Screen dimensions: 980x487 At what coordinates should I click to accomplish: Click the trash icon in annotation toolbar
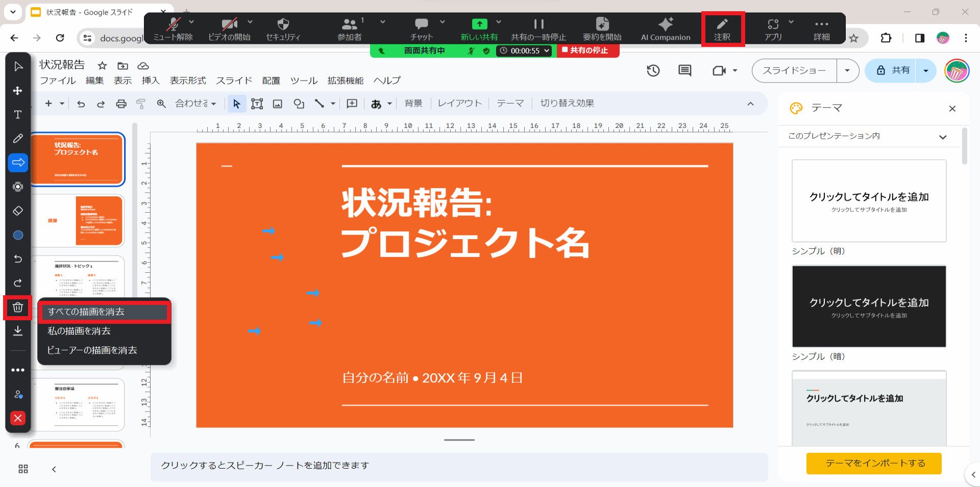(18, 307)
